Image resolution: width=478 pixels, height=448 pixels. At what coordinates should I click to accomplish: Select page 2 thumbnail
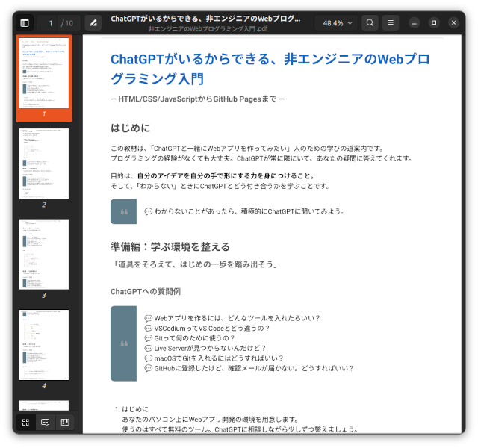click(44, 163)
